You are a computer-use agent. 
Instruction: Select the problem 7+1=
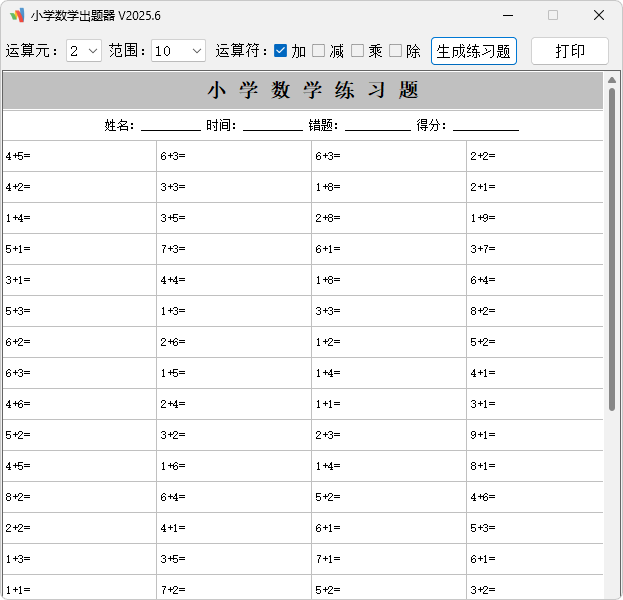coord(328,559)
